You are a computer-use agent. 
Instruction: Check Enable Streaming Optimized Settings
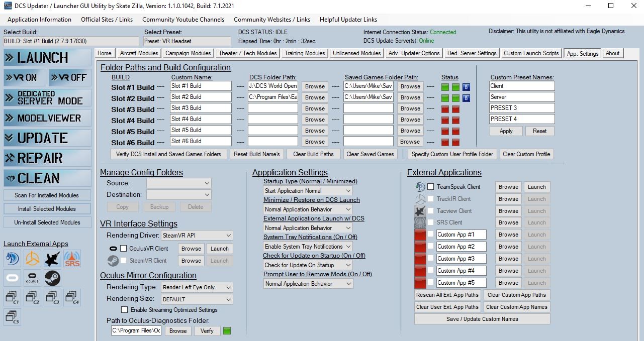coord(125,310)
